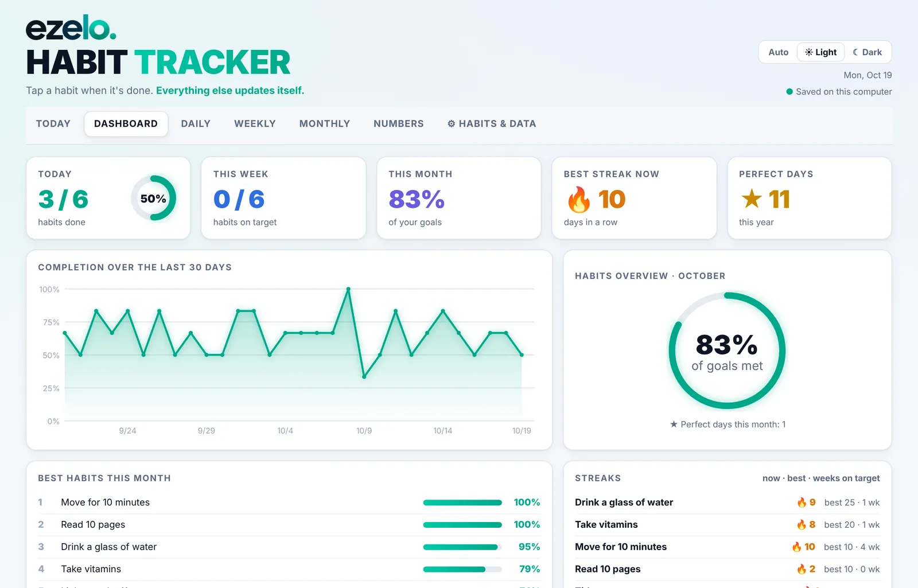Click the progress bar for Take vitamins

click(462, 570)
